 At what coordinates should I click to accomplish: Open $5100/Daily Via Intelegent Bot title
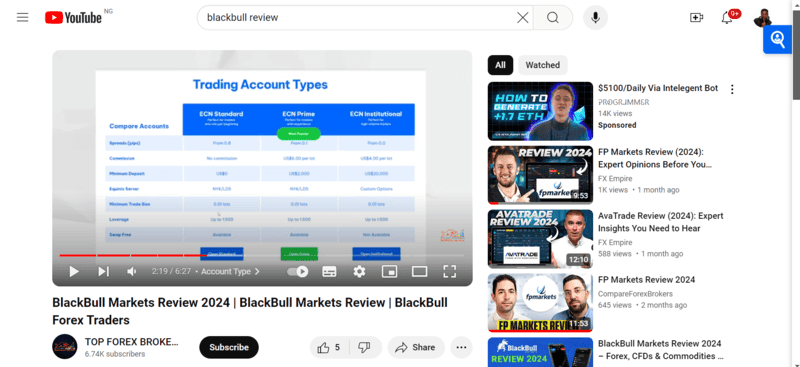pyautogui.click(x=658, y=88)
